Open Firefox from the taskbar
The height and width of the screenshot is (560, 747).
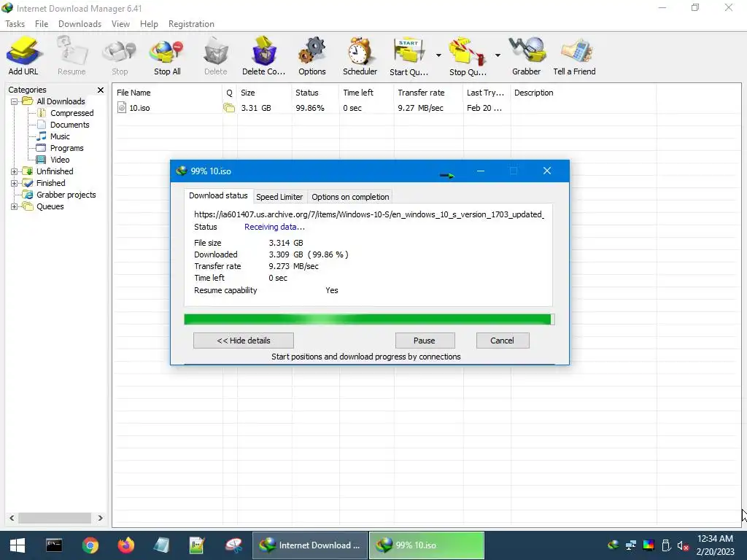[126, 545]
